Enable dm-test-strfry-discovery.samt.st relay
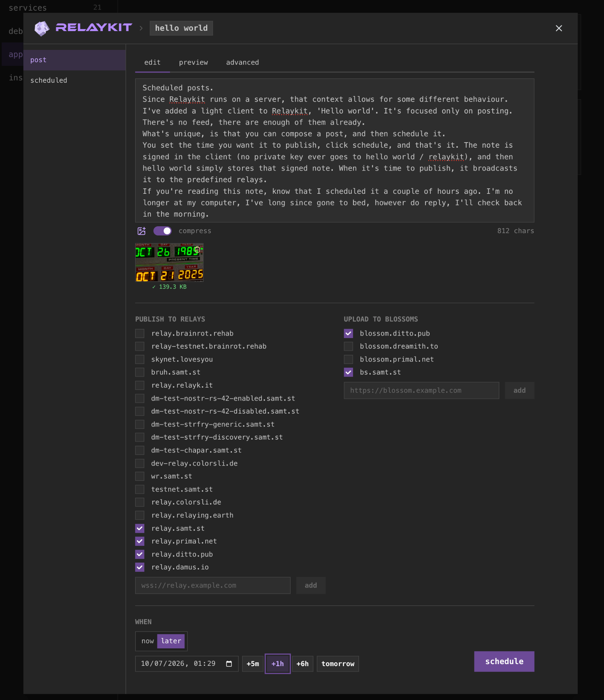 [x=140, y=437]
